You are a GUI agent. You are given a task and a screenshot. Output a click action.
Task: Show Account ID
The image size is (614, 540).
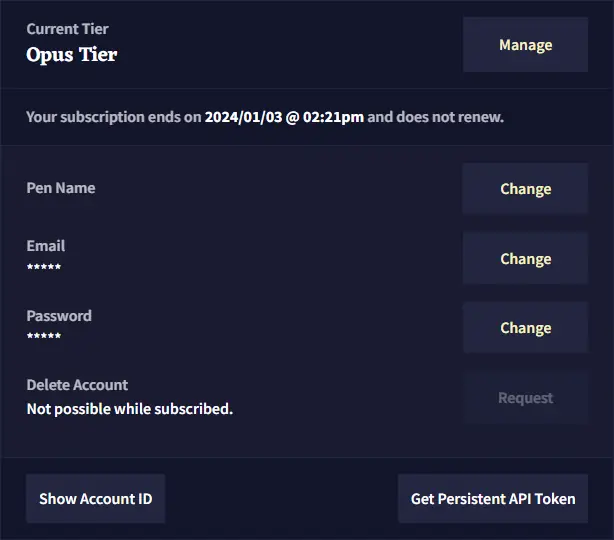coord(95,498)
